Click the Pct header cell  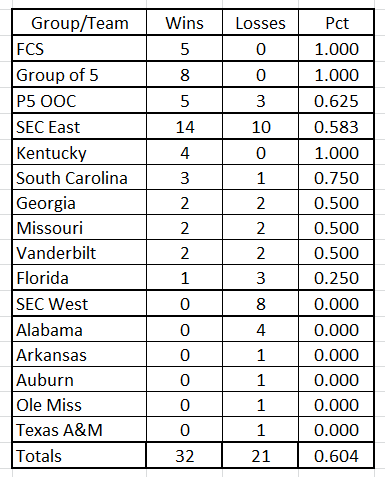click(336, 23)
